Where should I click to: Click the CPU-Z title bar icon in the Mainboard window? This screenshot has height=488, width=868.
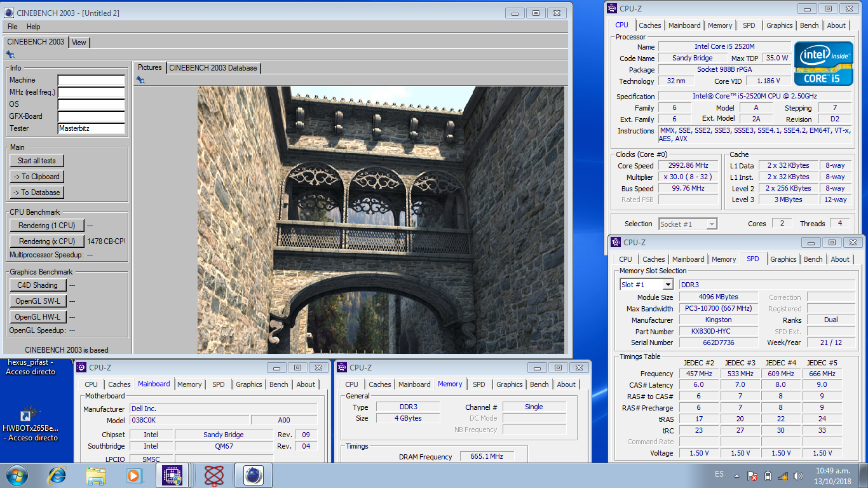(81, 367)
